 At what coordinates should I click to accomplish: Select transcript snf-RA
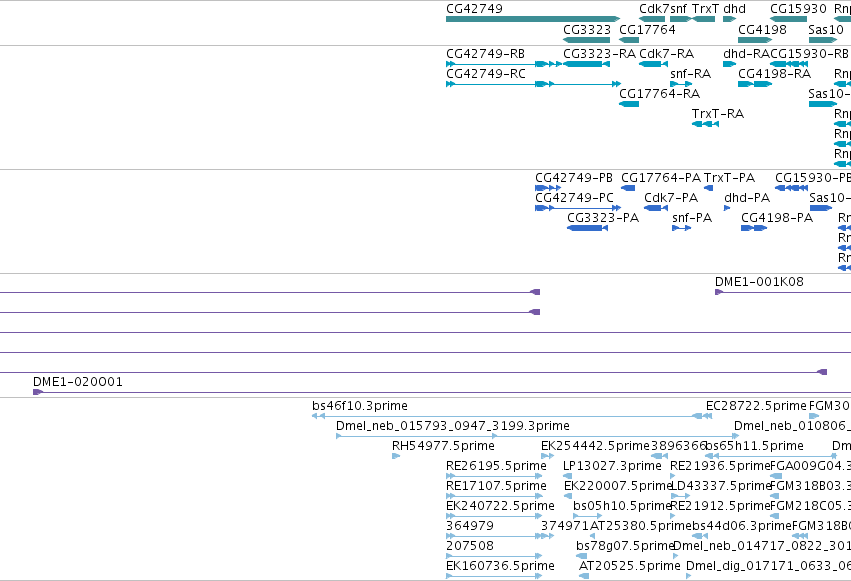tap(681, 84)
